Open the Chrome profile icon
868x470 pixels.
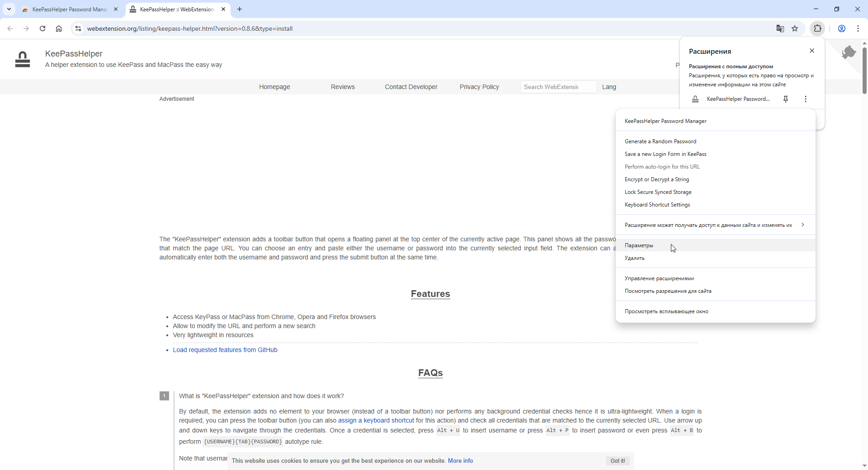[x=841, y=28]
